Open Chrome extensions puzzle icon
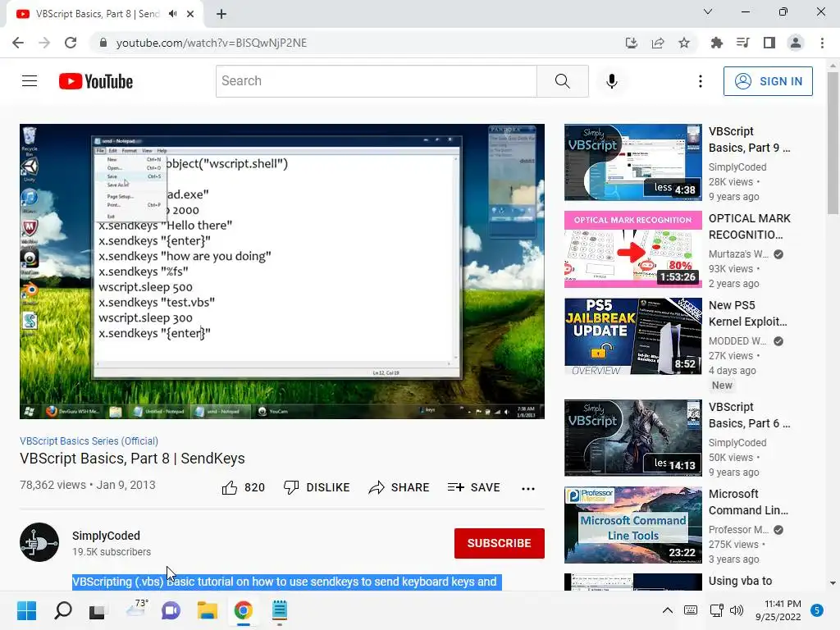 [717, 43]
